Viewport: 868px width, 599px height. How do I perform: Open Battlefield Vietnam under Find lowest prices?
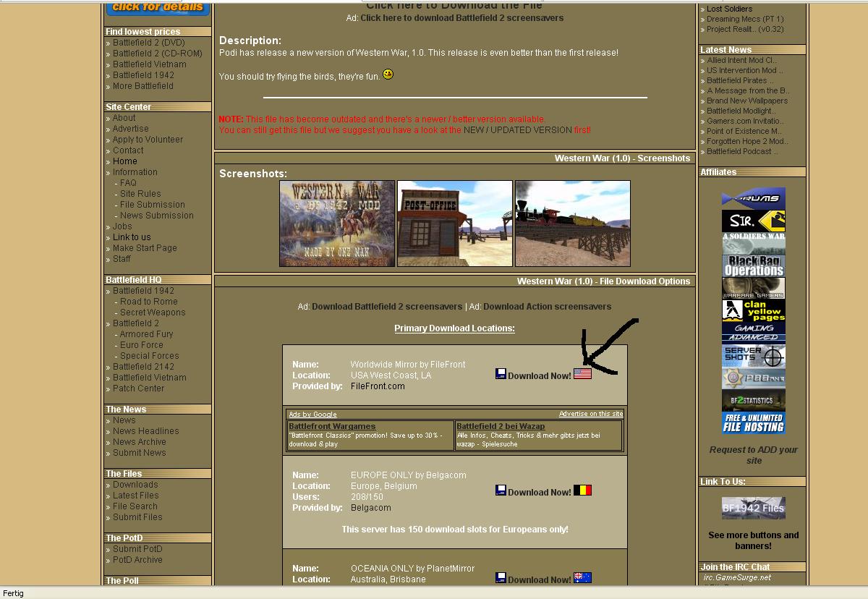150,64
